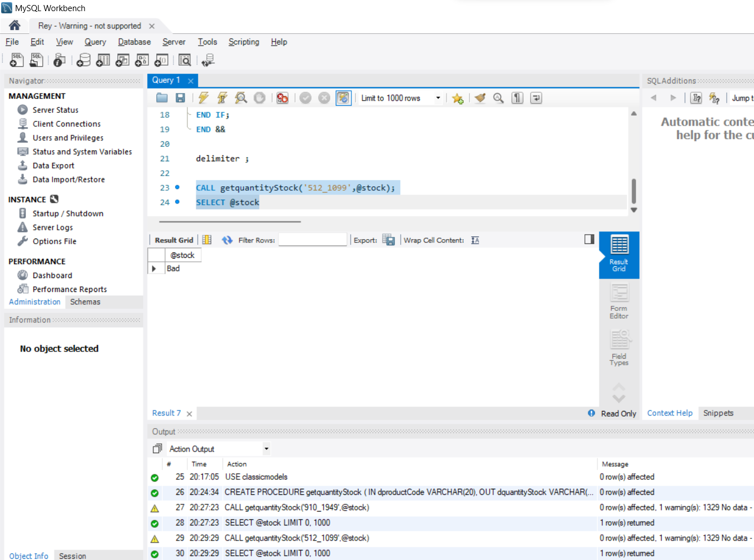Toggle auto-commit mode icon
Screen dimensions: 754x560
click(x=344, y=98)
